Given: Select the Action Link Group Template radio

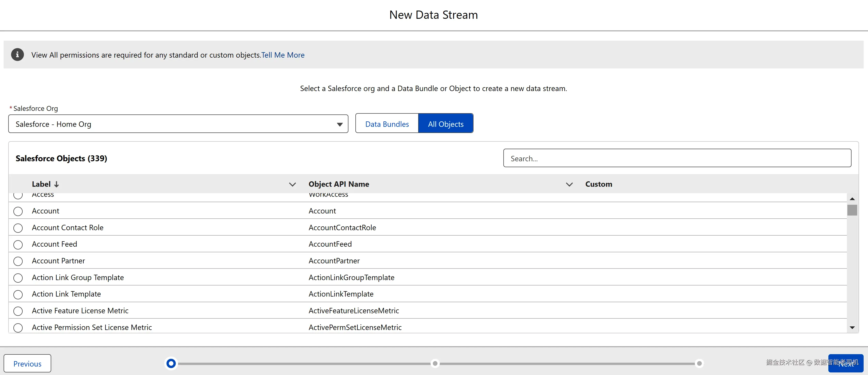Looking at the screenshot, I should (18, 278).
